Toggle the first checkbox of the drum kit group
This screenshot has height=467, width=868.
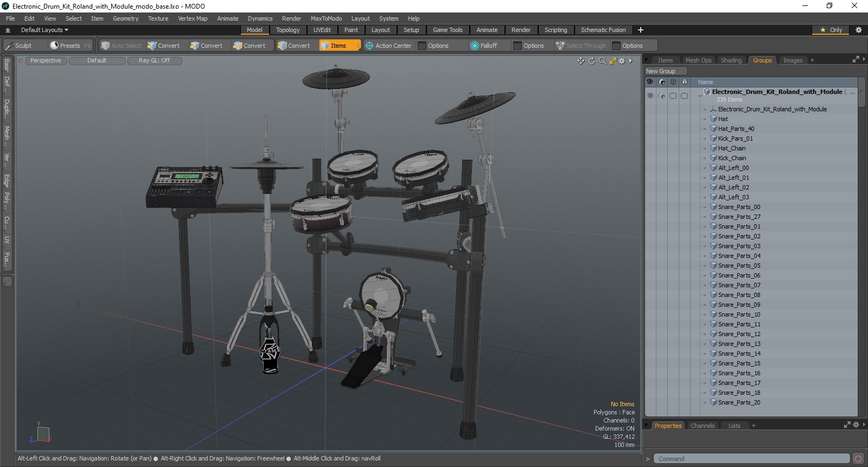tap(673, 96)
